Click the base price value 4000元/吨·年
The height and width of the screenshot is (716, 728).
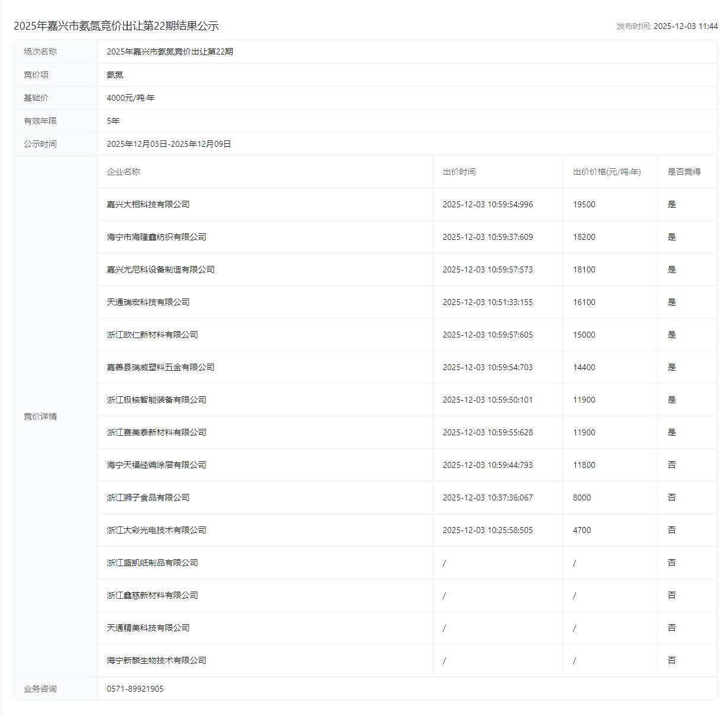(130, 98)
